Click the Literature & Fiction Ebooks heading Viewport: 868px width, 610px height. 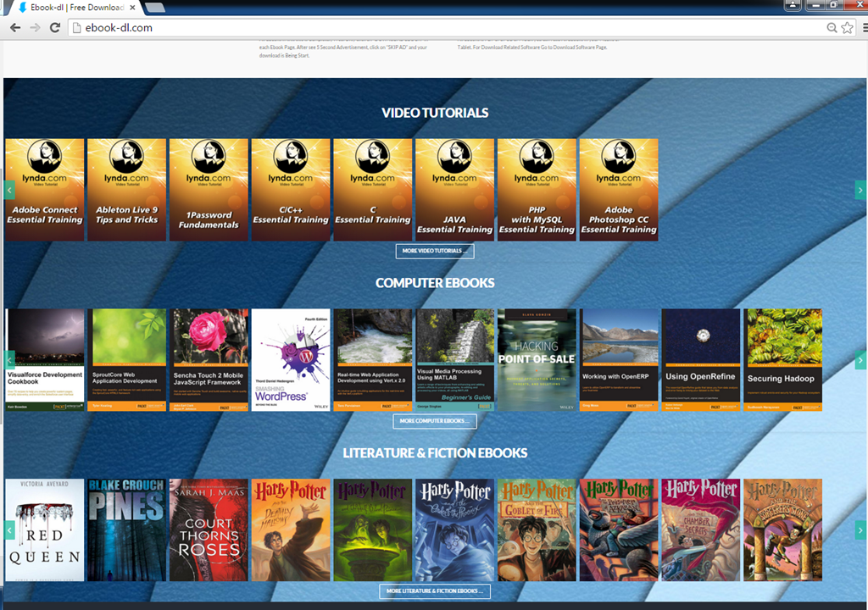435,452
